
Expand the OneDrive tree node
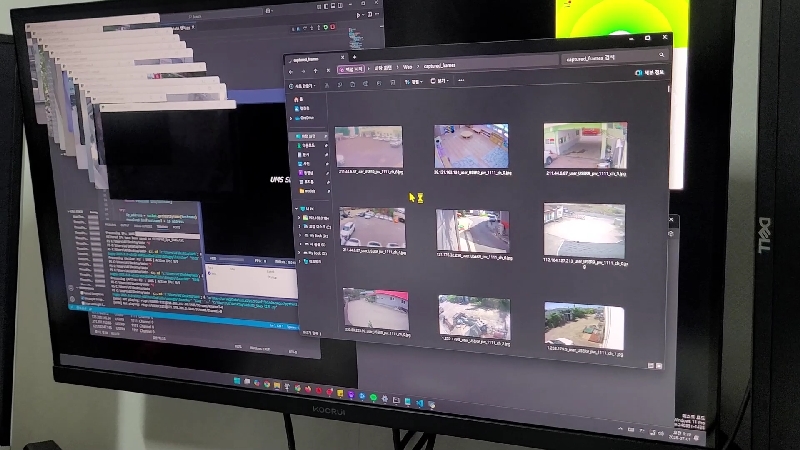tap(292, 117)
